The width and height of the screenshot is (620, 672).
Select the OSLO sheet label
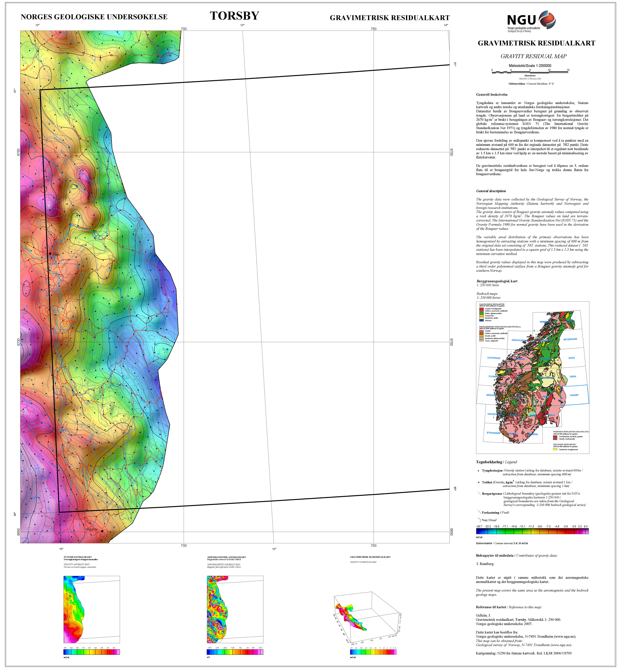coord(552,415)
